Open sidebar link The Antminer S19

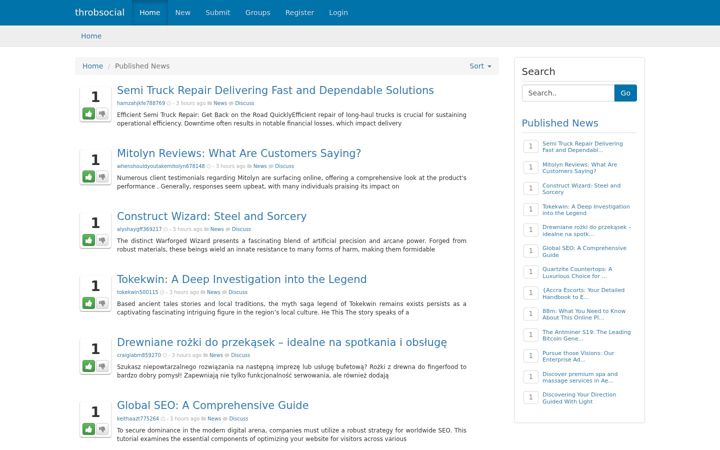586,335
